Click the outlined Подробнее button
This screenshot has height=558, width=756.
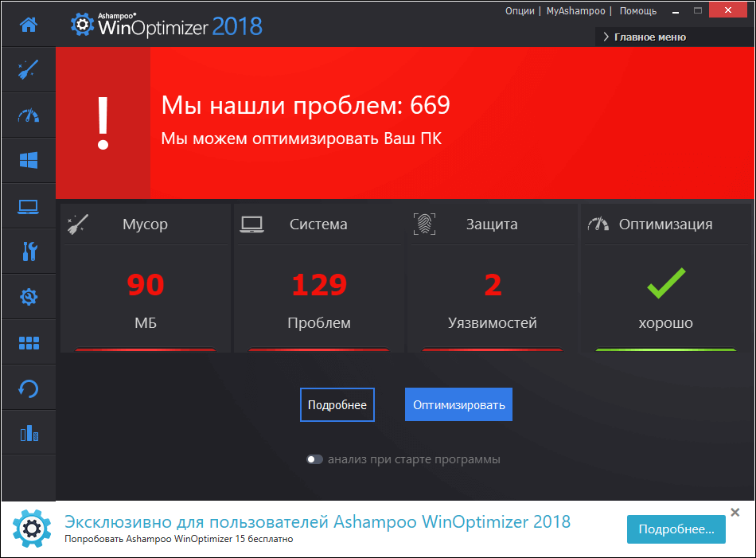click(x=337, y=404)
